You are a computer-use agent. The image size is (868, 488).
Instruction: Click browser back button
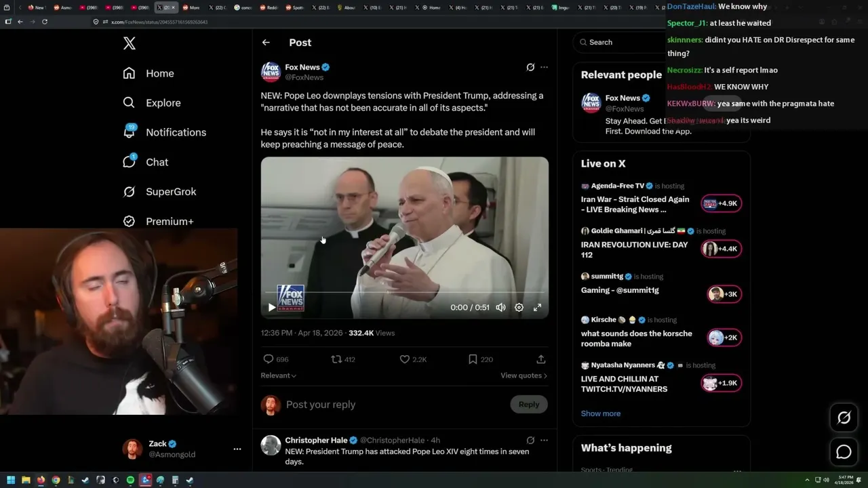click(x=20, y=22)
